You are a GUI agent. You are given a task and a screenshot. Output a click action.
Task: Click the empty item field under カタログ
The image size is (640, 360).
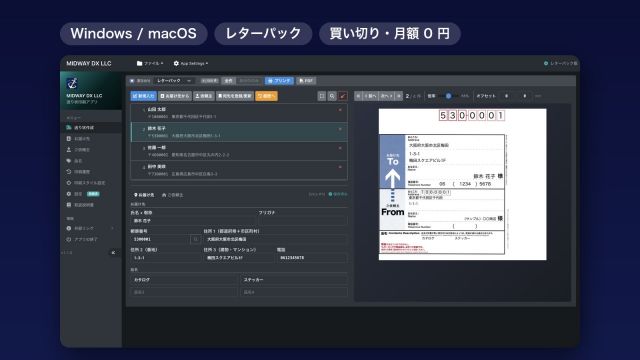[x=184, y=292]
